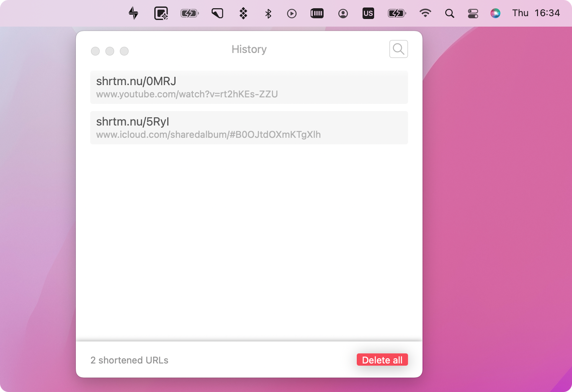Open Spotlight search in menu bar
The image size is (572, 392).
click(449, 14)
